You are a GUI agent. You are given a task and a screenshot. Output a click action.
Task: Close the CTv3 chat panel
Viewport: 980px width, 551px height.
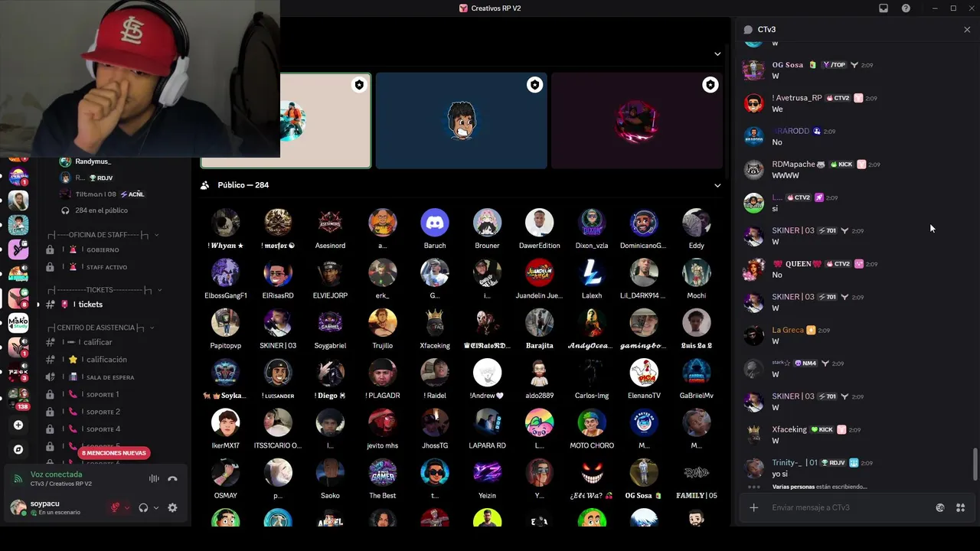967,30
